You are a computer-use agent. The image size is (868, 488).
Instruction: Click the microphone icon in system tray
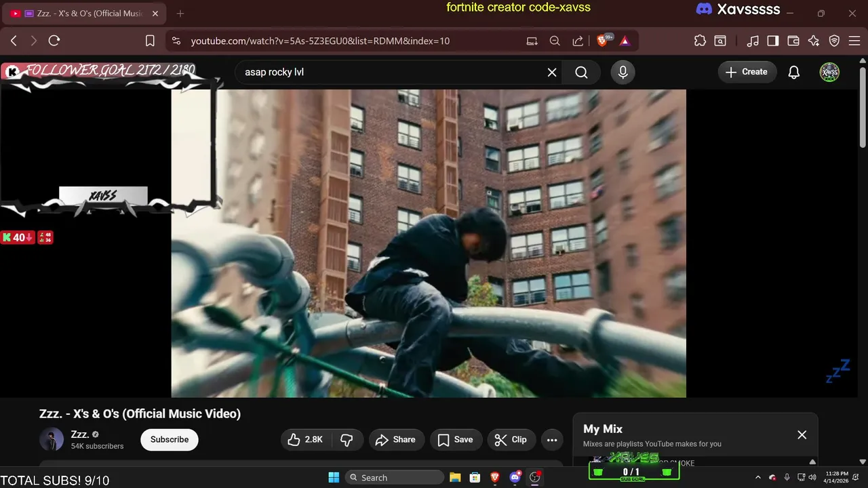pyautogui.click(x=787, y=477)
